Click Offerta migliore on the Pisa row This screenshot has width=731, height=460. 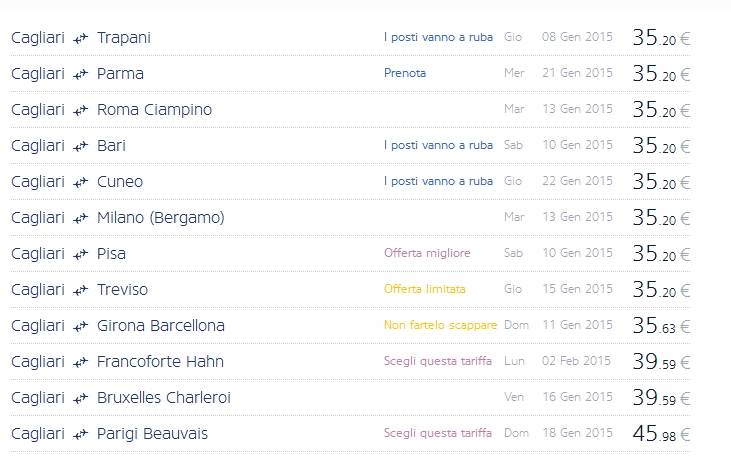[x=427, y=253]
